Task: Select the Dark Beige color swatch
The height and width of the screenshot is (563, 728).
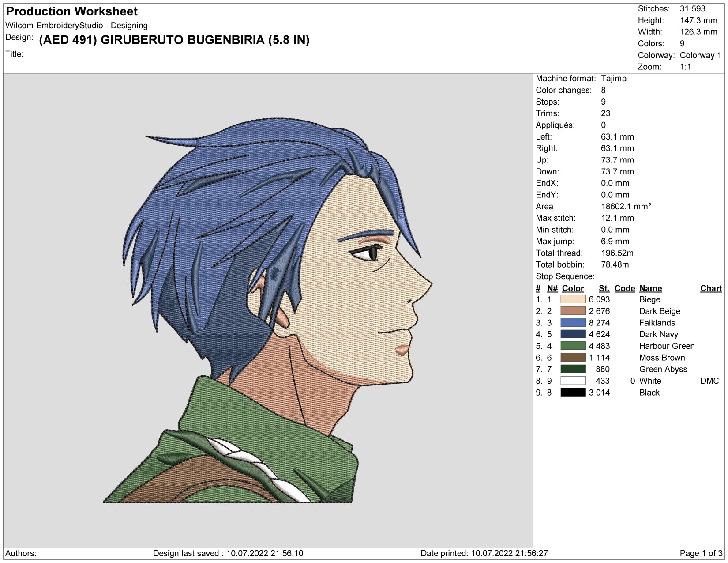Action: tap(573, 311)
